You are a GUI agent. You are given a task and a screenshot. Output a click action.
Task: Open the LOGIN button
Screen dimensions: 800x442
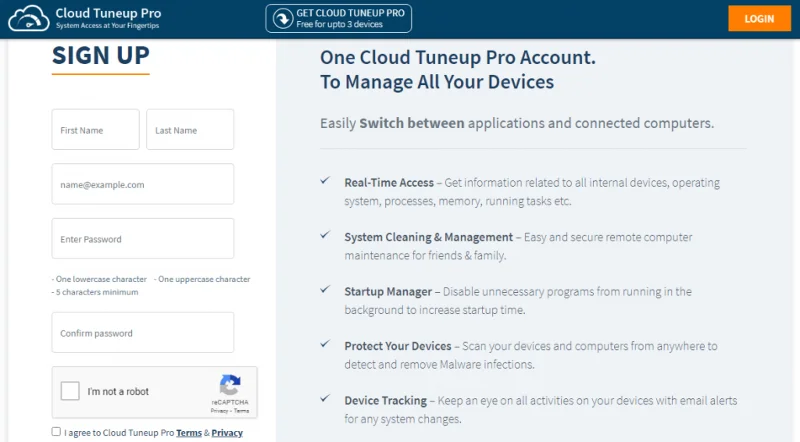coord(759,19)
